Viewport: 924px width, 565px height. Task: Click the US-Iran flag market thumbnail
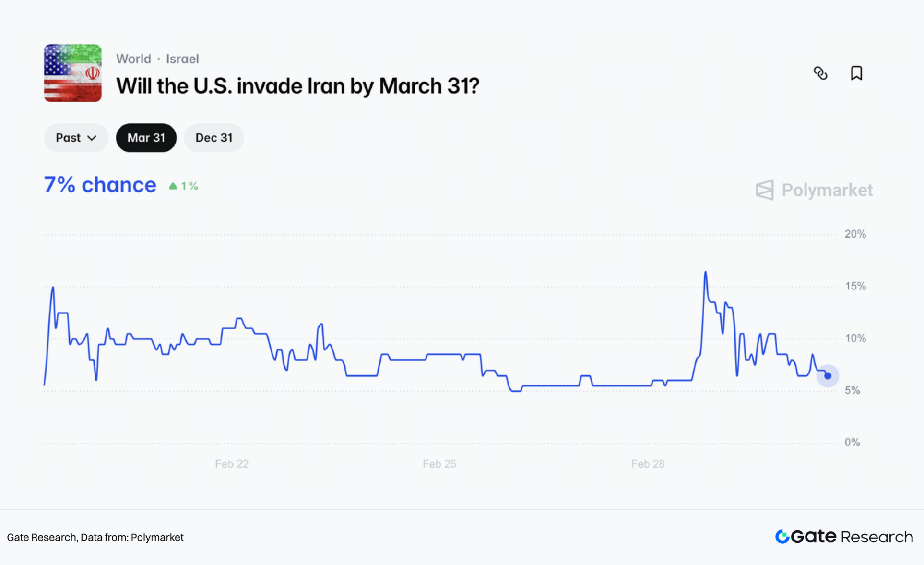point(73,73)
